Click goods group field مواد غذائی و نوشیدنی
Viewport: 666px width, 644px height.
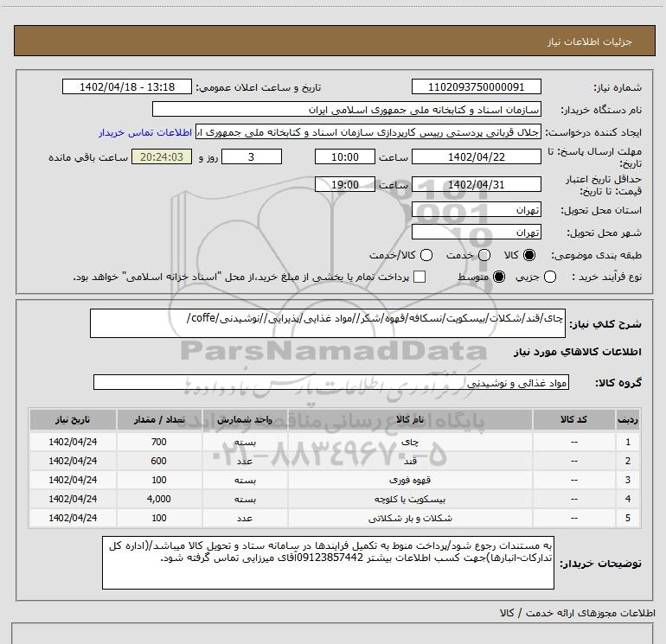click(331, 382)
